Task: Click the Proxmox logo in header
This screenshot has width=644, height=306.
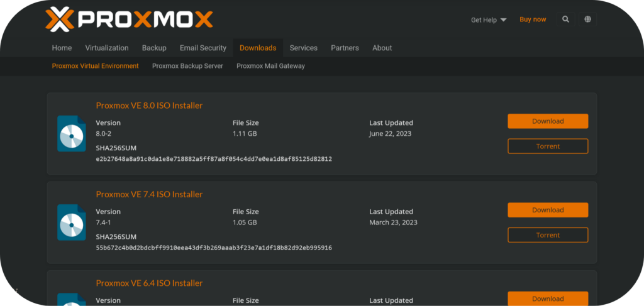Action: 129,19
